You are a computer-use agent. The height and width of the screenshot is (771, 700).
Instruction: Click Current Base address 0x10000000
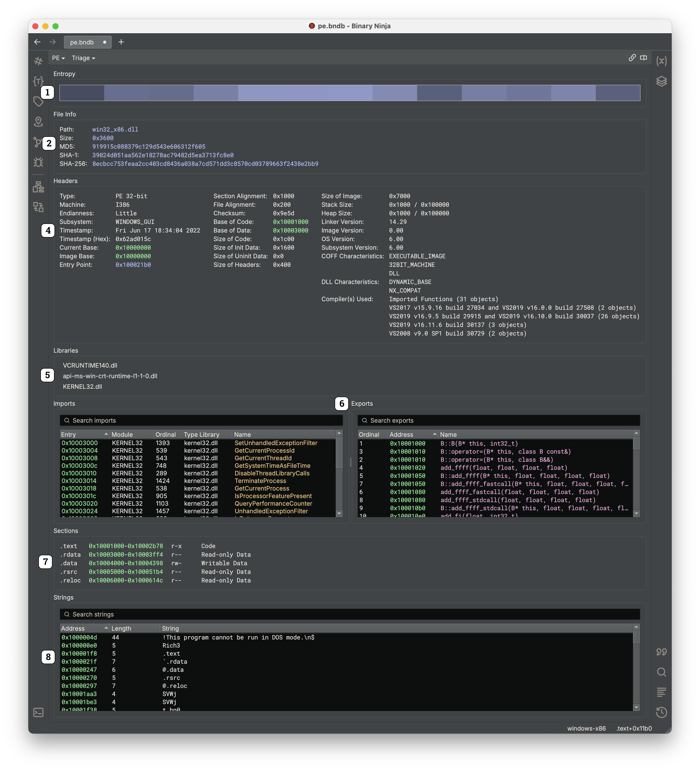click(x=133, y=247)
